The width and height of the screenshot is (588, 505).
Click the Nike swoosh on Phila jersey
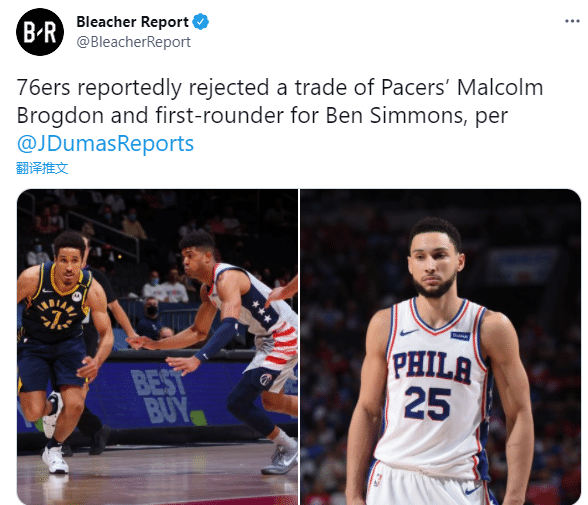[408, 332]
